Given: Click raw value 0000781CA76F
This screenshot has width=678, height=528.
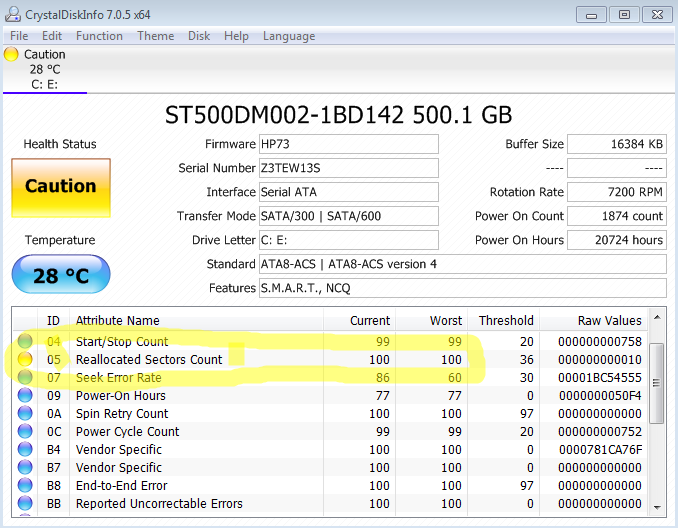Looking at the screenshot, I should [601, 450].
